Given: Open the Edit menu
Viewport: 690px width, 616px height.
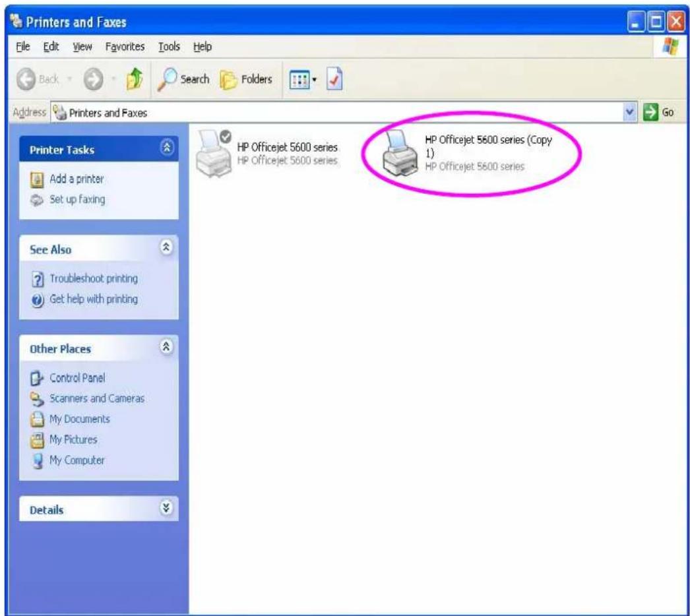Looking at the screenshot, I should (x=51, y=47).
